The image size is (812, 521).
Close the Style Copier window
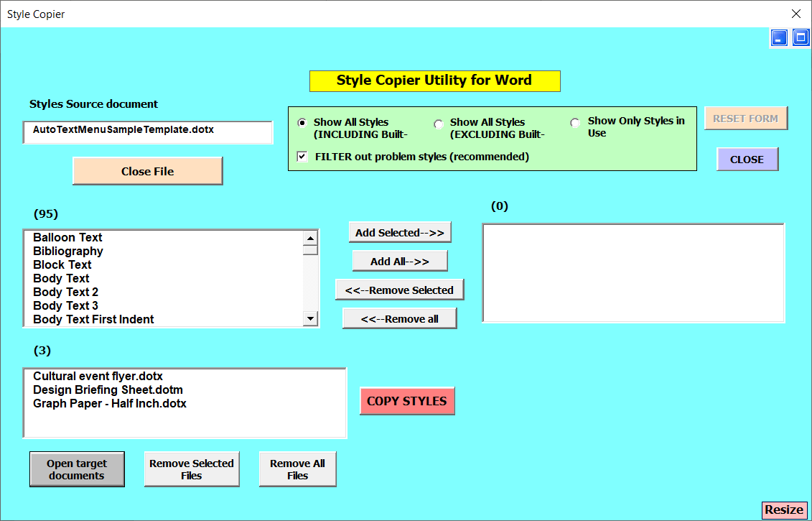click(x=796, y=14)
